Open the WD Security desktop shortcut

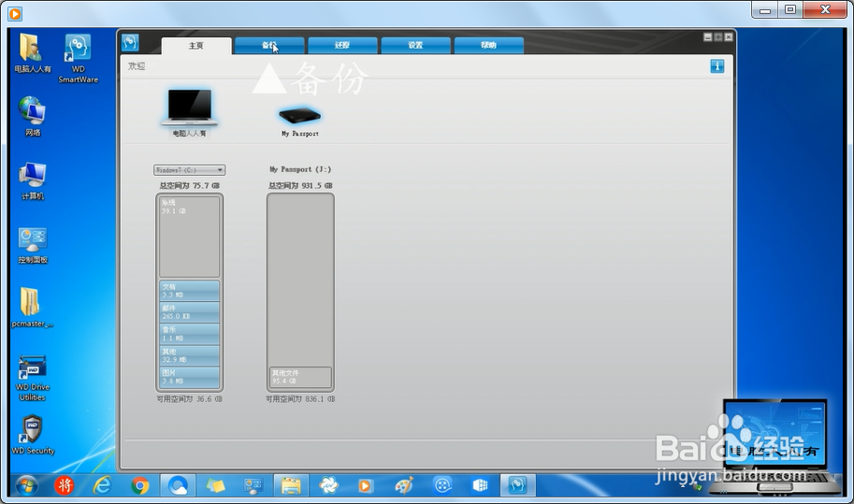[32, 435]
